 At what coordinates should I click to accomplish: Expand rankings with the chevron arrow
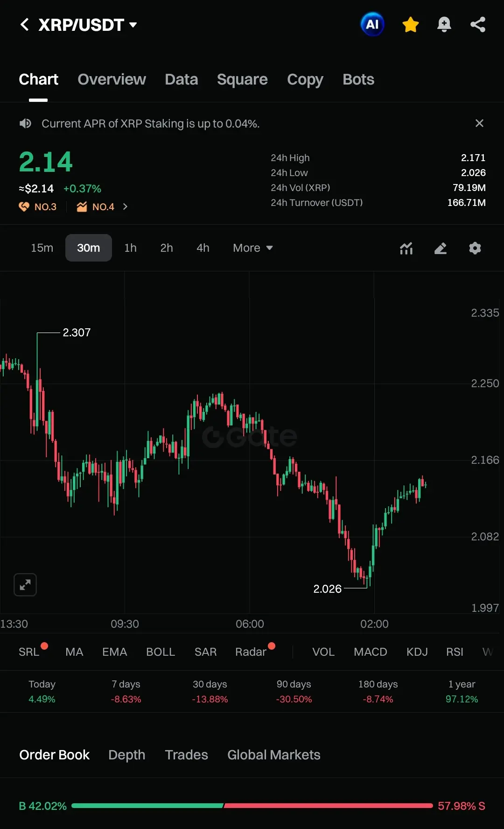point(125,206)
